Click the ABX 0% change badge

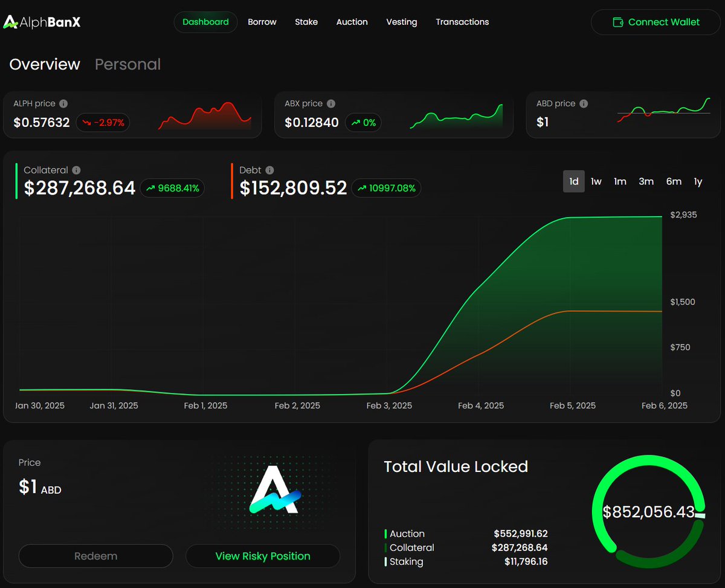(x=363, y=123)
